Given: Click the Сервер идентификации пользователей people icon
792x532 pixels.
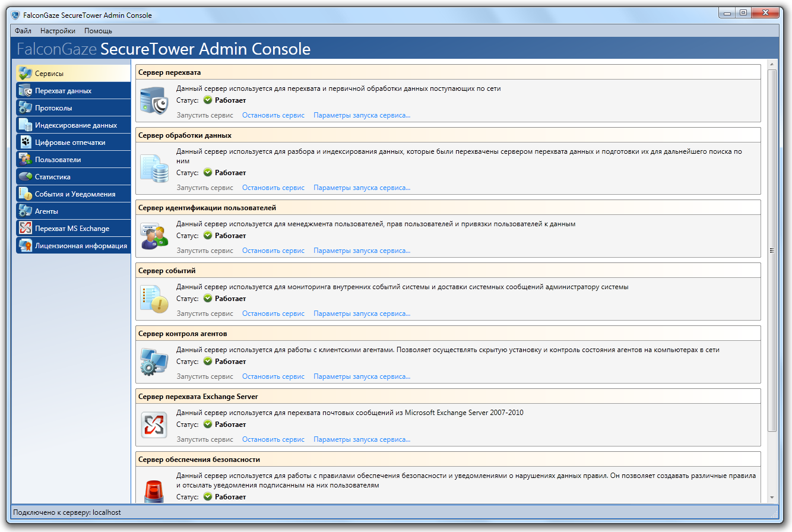Looking at the screenshot, I should click(154, 236).
